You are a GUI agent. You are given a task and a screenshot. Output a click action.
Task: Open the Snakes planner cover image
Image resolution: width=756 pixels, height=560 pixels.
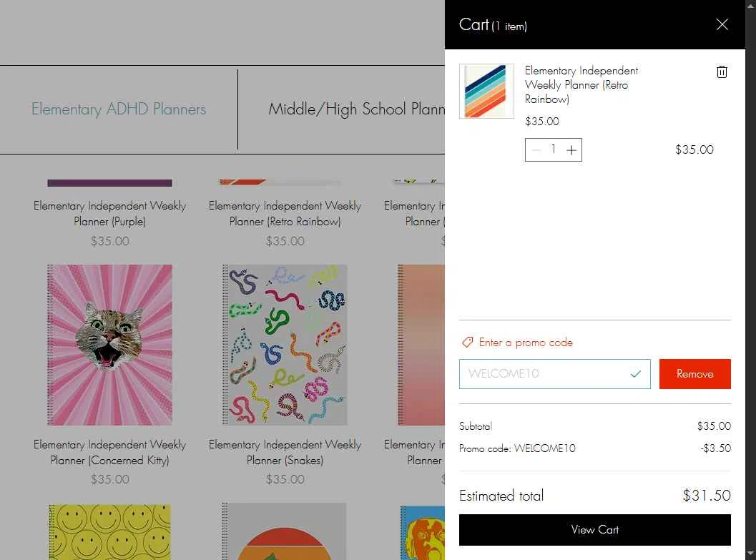point(285,345)
